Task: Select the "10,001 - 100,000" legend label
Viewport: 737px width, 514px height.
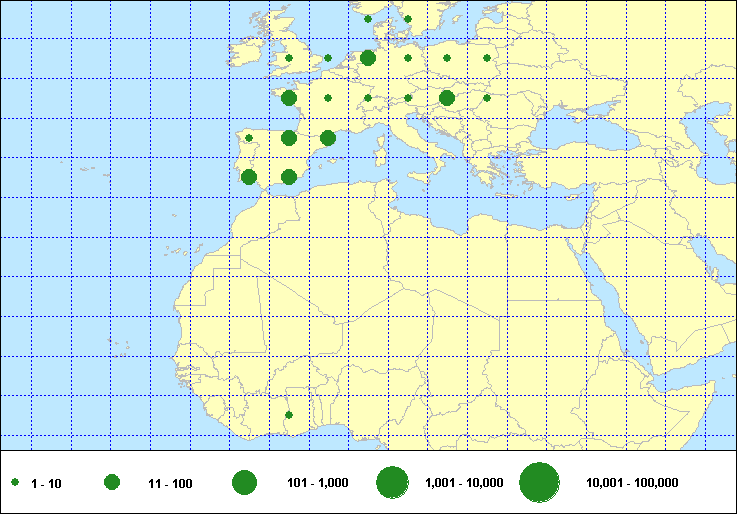Action: [632, 484]
